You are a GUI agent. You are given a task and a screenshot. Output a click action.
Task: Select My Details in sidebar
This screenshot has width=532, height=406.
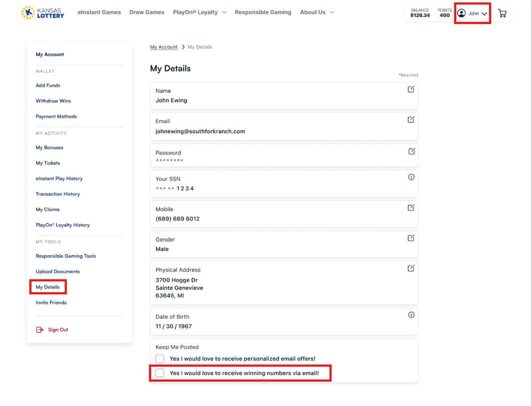point(47,287)
